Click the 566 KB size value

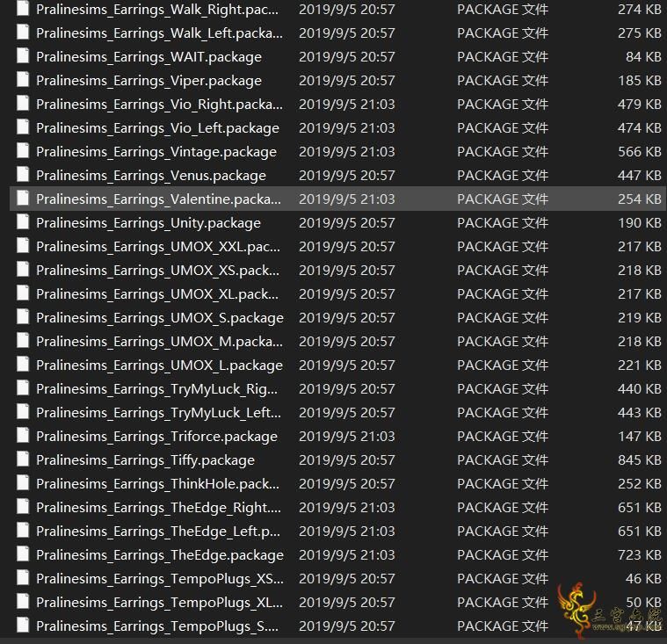[640, 152]
